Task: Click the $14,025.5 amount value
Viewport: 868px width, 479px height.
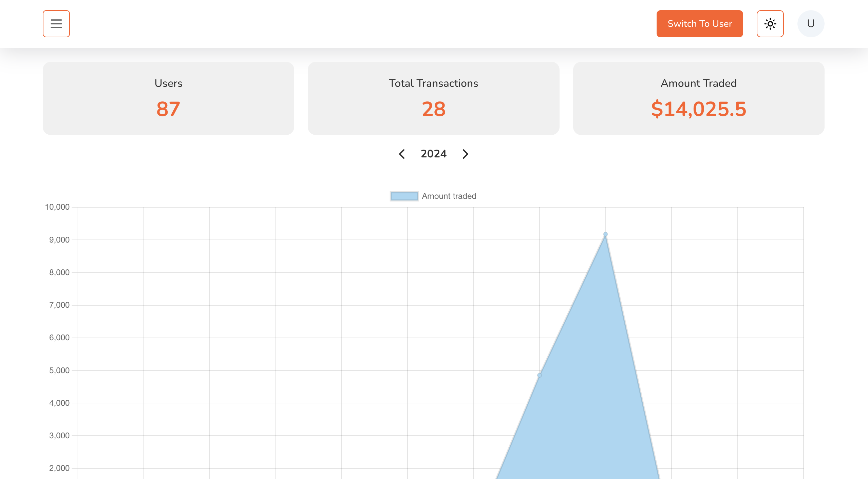Action: pos(698,109)
